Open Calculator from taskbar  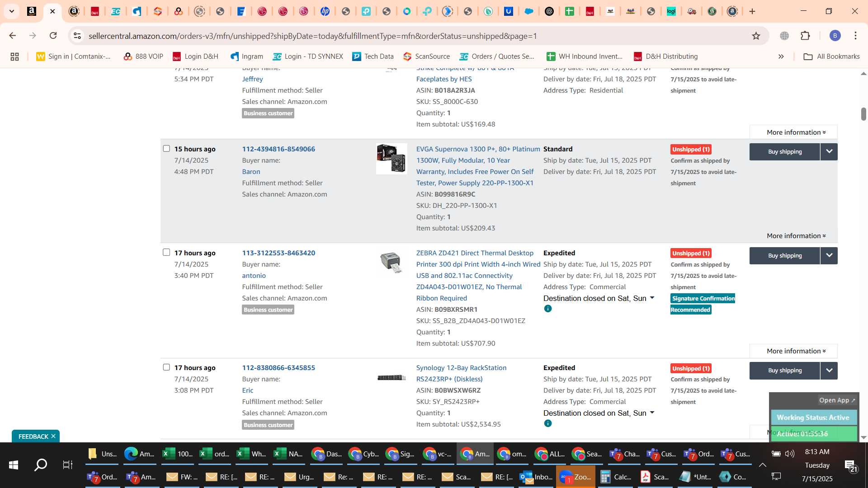click(x=616, y=477)
